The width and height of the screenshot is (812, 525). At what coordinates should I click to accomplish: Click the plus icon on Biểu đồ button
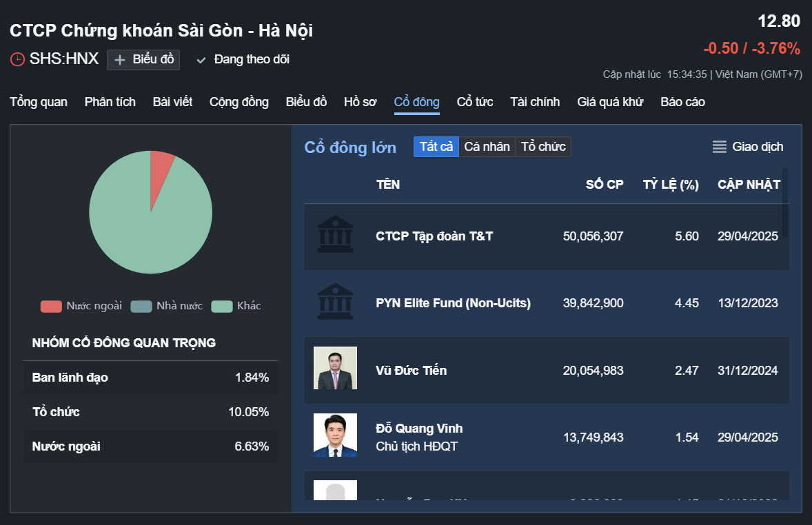coord(120,60)
